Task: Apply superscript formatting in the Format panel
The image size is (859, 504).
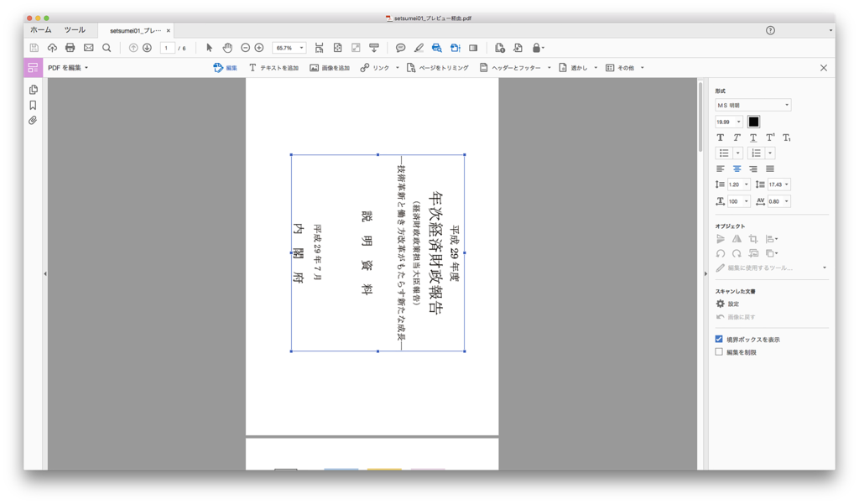Action: pyautogui.click(x=769, y=137)
